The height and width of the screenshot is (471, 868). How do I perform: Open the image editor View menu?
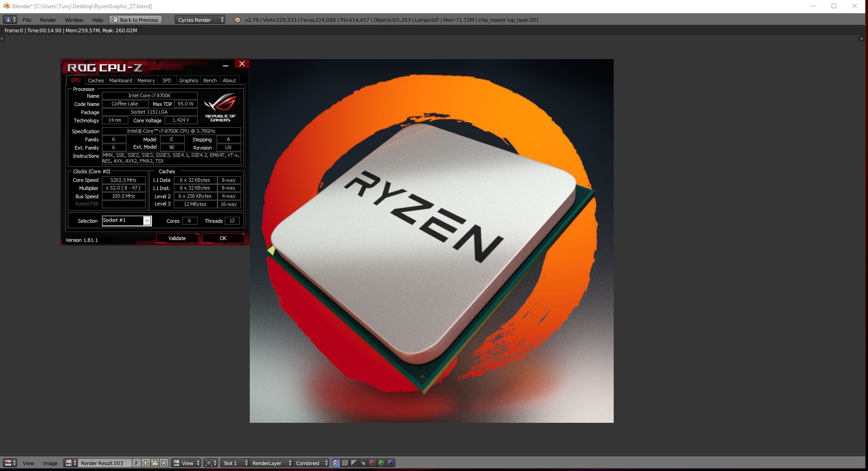(28, 463)
